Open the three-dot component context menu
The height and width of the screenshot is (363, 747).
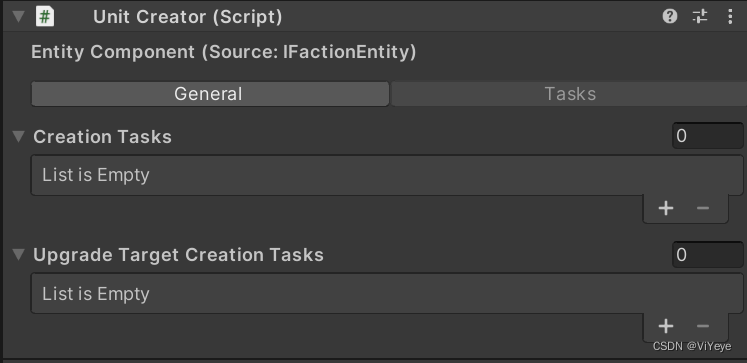(x=730, y=17)
